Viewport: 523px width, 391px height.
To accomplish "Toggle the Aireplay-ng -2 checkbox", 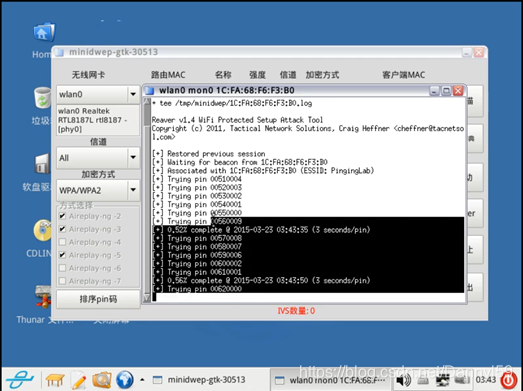I will 62,216.
